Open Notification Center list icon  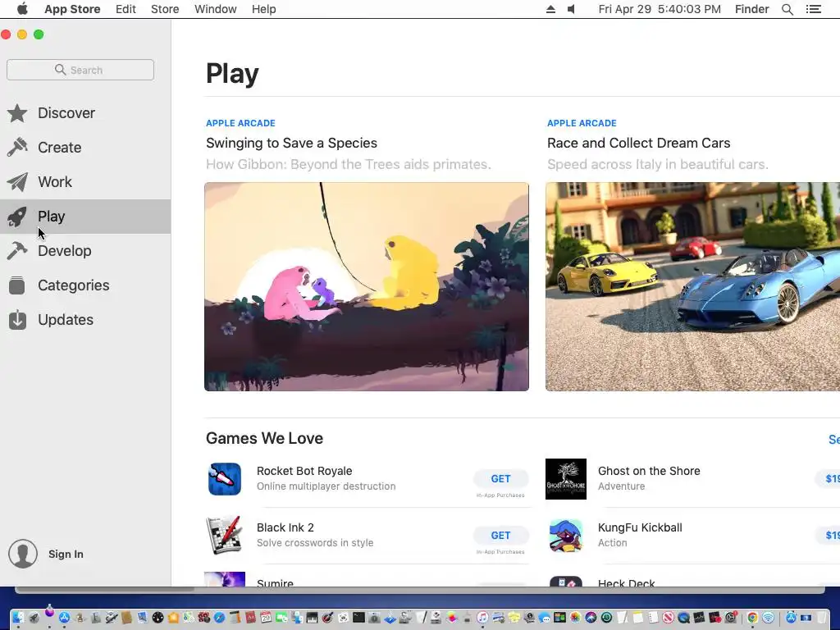pyautogui.click(x=814, y=9)
